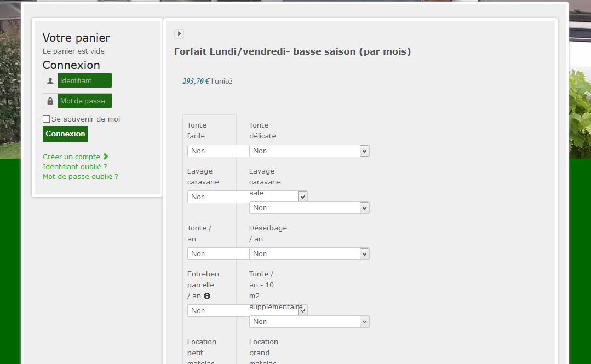Click green arrow beside Créer un compte

[106, 157]
